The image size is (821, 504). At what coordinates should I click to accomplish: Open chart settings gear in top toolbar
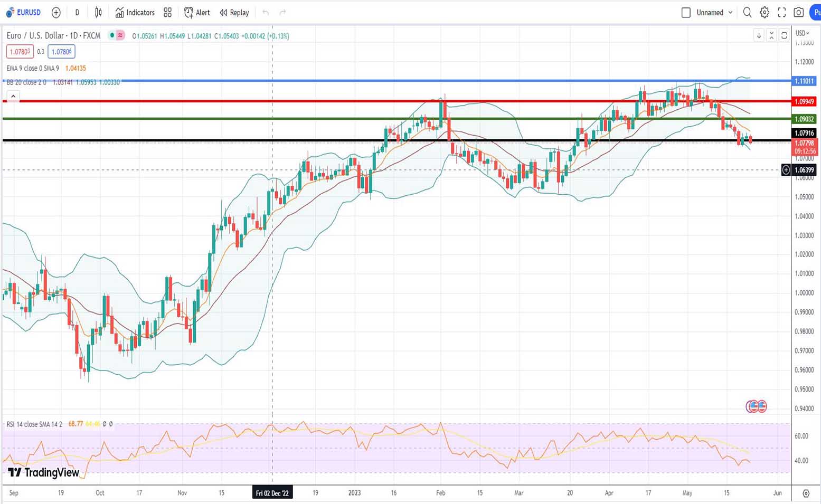(764, 13)
